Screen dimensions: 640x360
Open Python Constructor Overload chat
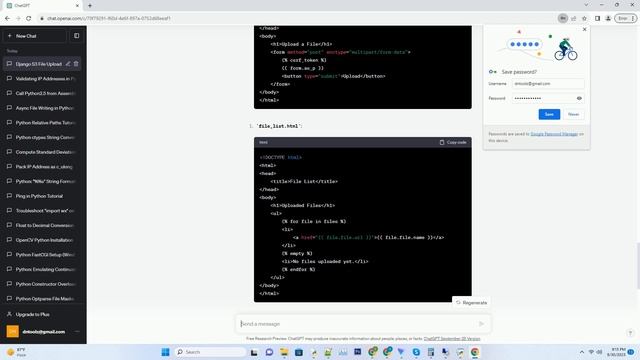click(x=42, y=284)
